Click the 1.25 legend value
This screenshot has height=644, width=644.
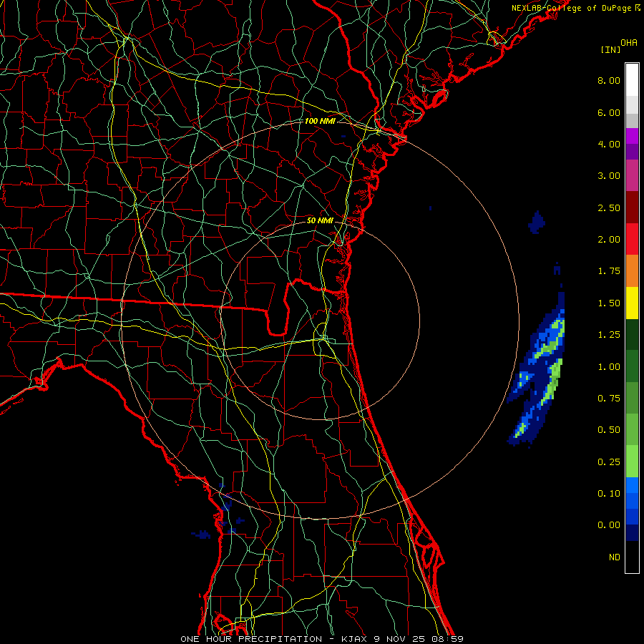click(609, 335)
